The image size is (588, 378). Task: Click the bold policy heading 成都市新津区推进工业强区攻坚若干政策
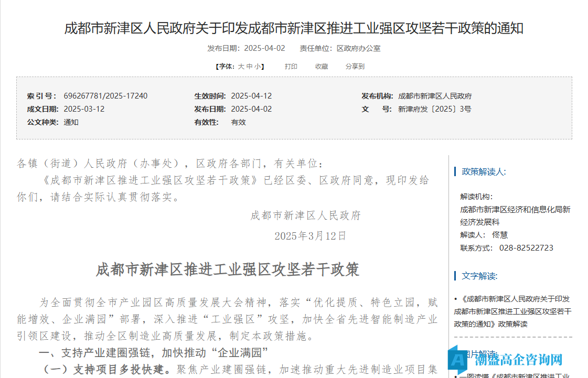[227, 269]
